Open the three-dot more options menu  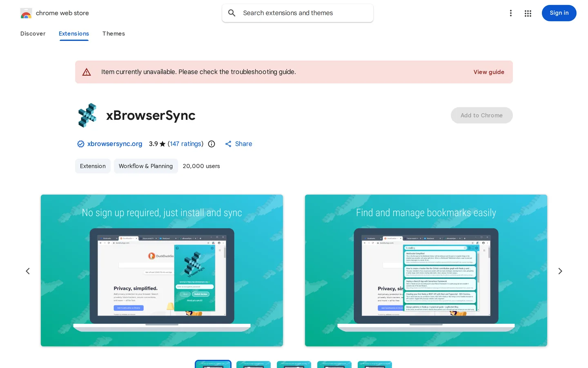[x=511, y=13]
